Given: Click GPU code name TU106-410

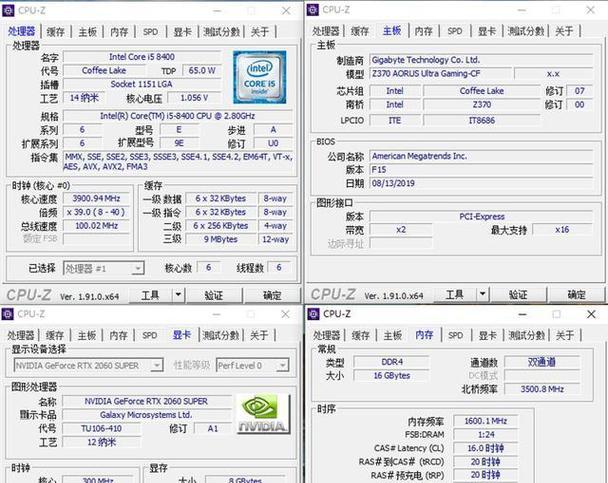Looking at the screenshot, I should (101, 428).
